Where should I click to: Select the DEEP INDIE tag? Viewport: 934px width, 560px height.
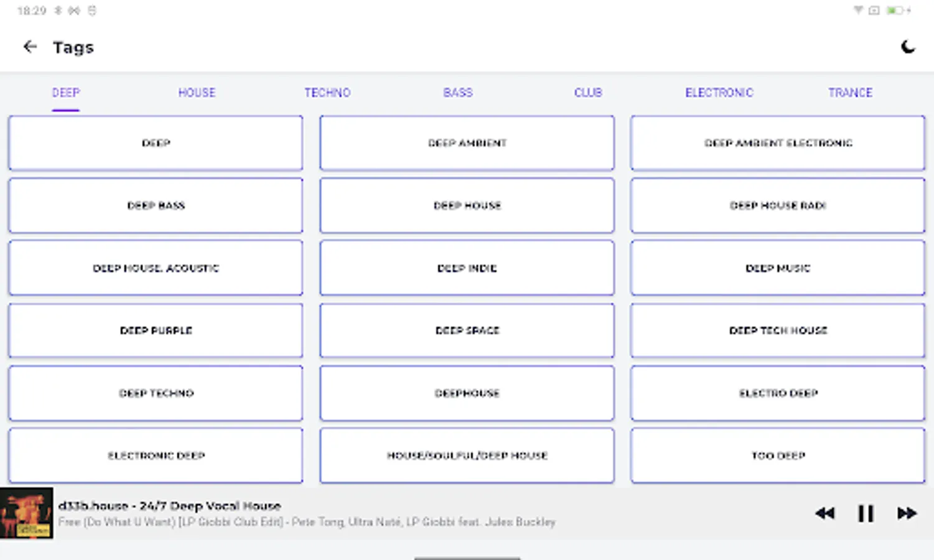tap(467, 268)
